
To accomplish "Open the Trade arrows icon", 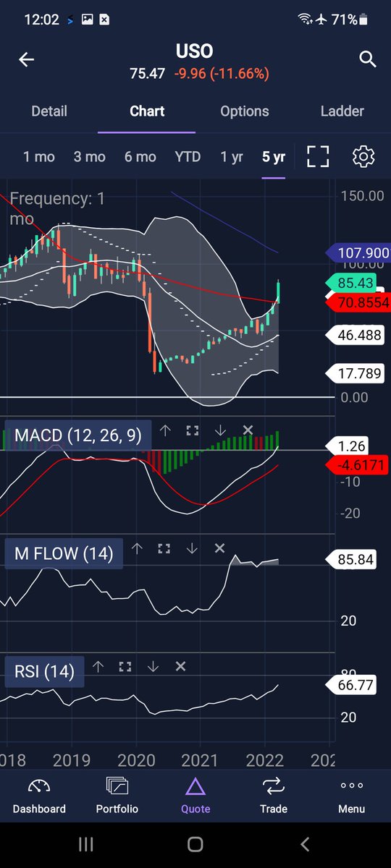I will point(274,787).
